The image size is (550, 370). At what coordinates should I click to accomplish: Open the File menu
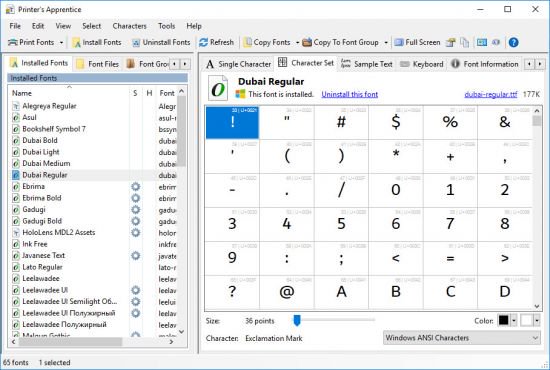[15, 26]
